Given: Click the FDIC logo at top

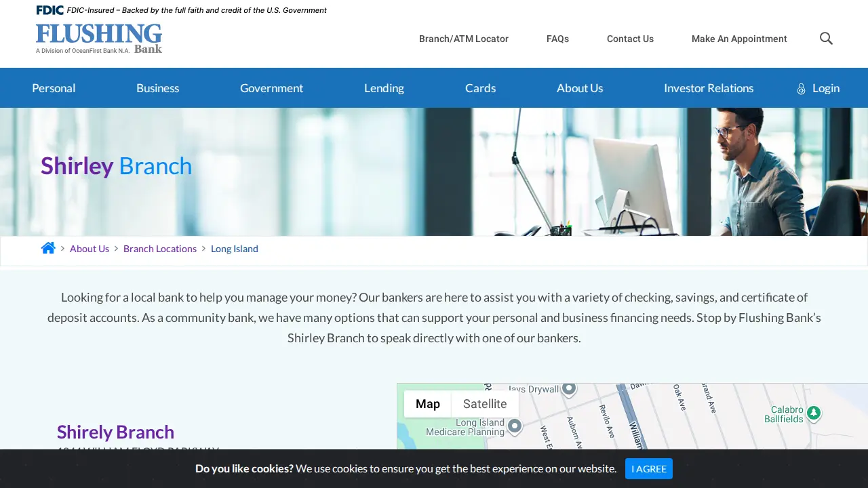Looking at the screenshot, I should [50, 10].
